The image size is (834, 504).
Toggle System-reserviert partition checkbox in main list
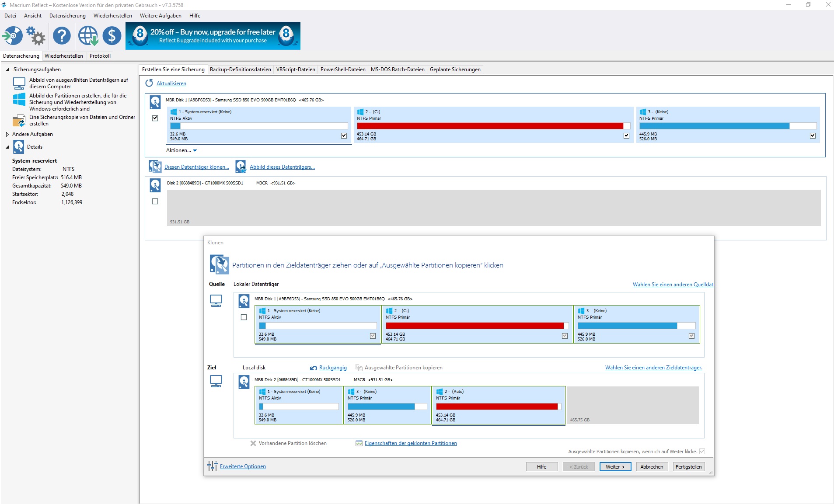tap(344, 136)
